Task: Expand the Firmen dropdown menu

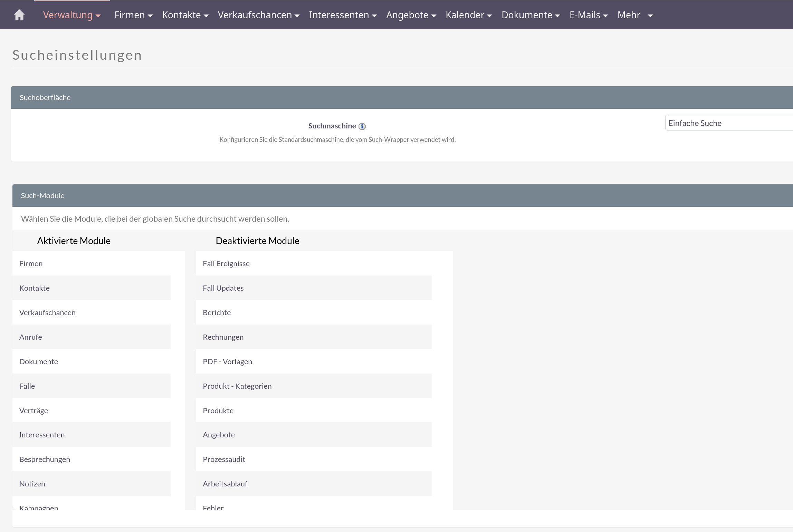Action: pyautogui.click(x=133, y=15)
